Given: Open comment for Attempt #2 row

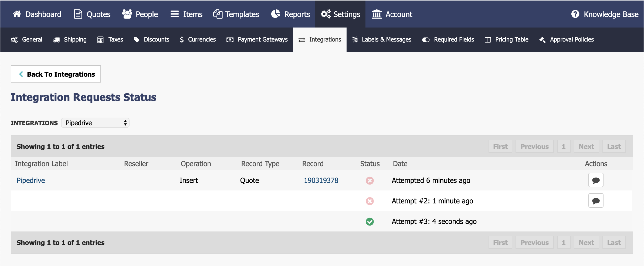Looking at the screenshot, I should click(x=596, y=201).
